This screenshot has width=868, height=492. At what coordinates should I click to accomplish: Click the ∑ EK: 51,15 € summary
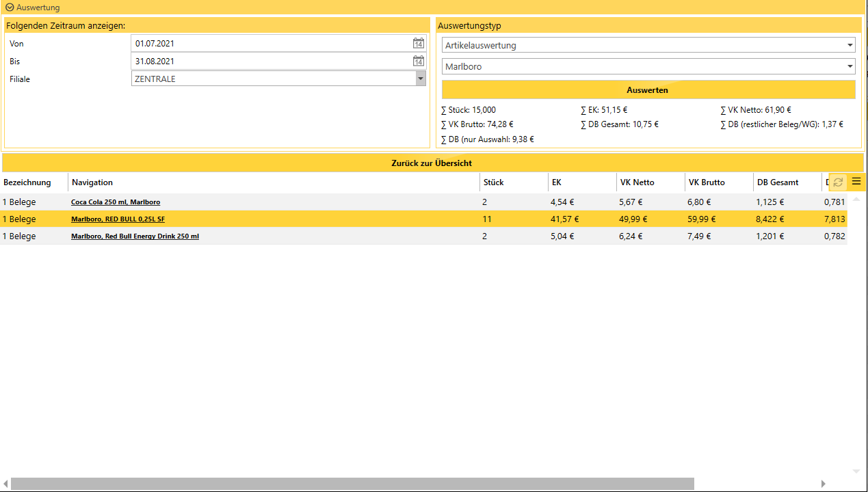point(604,110)
